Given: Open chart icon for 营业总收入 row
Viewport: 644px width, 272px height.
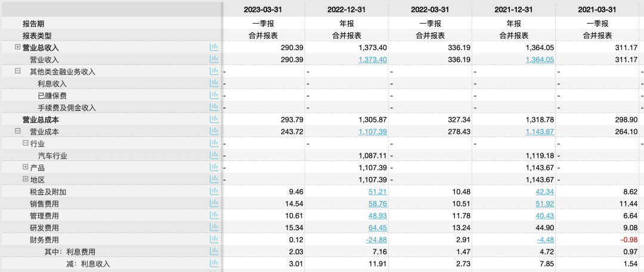Looking at the screenshot, I should [x=214, y=47].
